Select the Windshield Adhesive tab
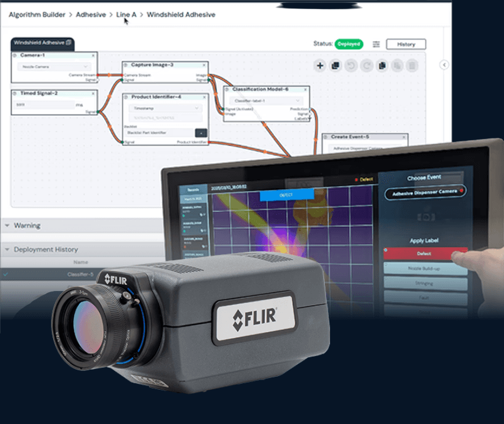The height and width of the screenshot is (424, 504). coord(43,44)
